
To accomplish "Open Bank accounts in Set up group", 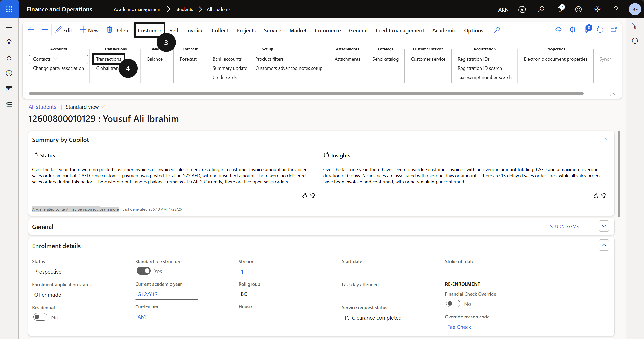I will pyautogui.click(x=227, y=59).
